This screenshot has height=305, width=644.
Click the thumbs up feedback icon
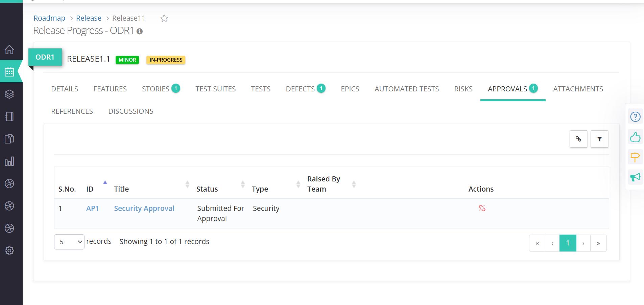[x=635, y=137]
